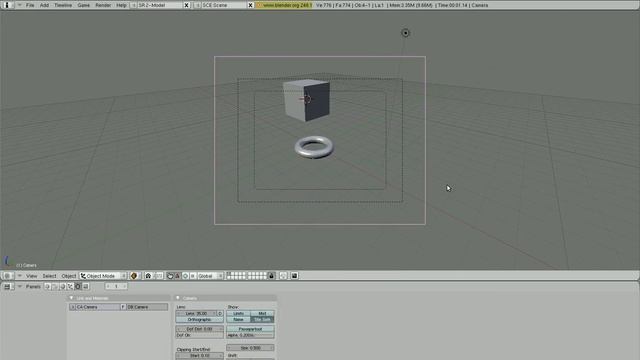Open the Timeline menu

pos(63,5)
